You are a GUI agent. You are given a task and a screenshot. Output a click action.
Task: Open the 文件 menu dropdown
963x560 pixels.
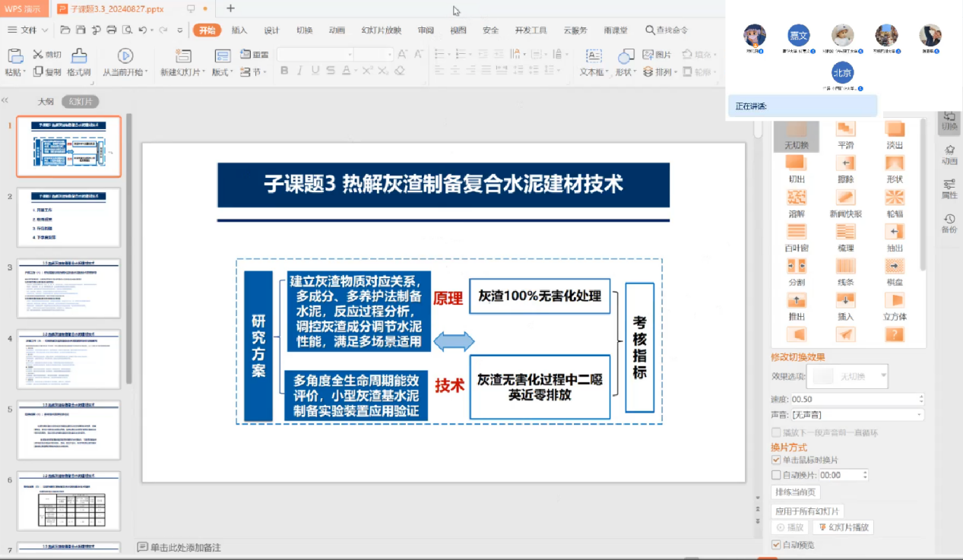[29, 30]
